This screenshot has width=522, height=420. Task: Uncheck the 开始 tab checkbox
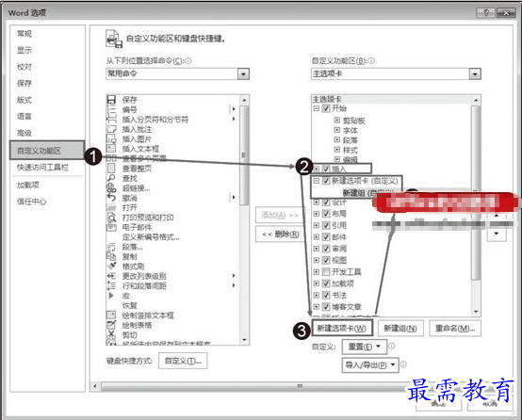pyautogui.click(x=326, y=108)
